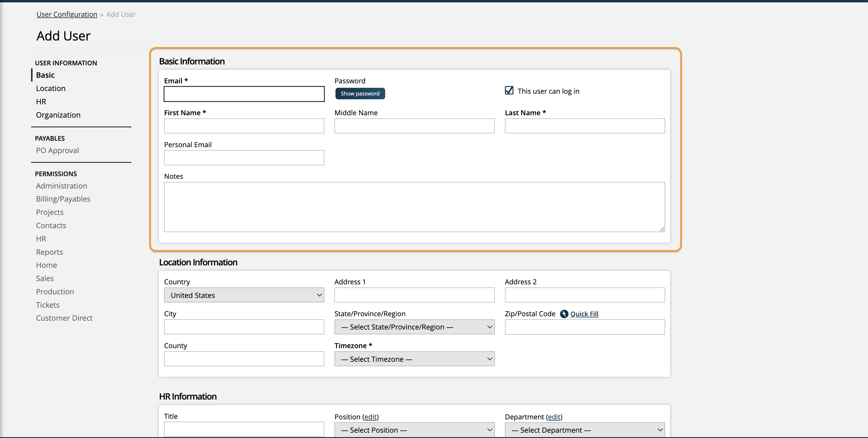The image size is (868, 438).
Task: Select Organization in the sidebar
Action: point(58,115)
